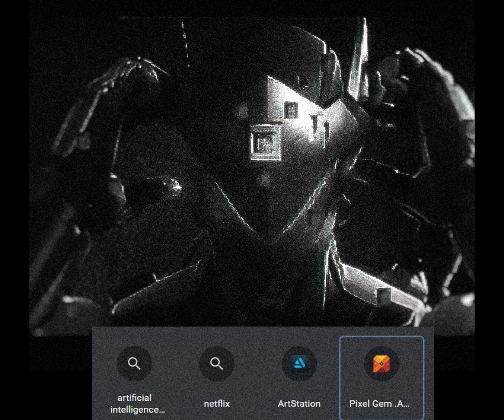Click the "netflix" shortcut label
The image size is (504, 420).
217,404
